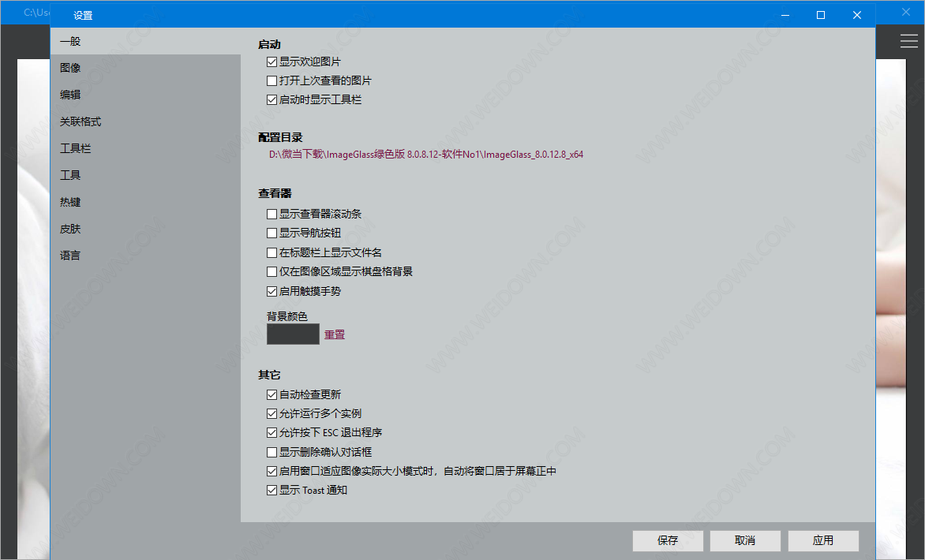Check 显示导航按钮 checkbox
This screenshot has width=925, height=560.
(x=272, y=233)
